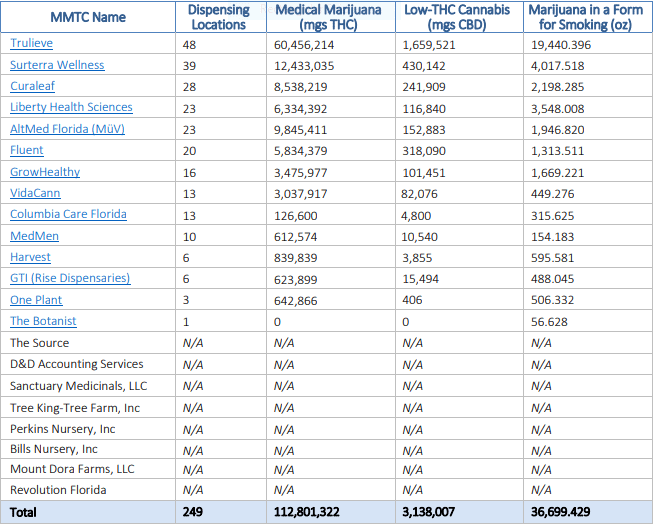Select smoking value 1,946.820

[558, 130]
